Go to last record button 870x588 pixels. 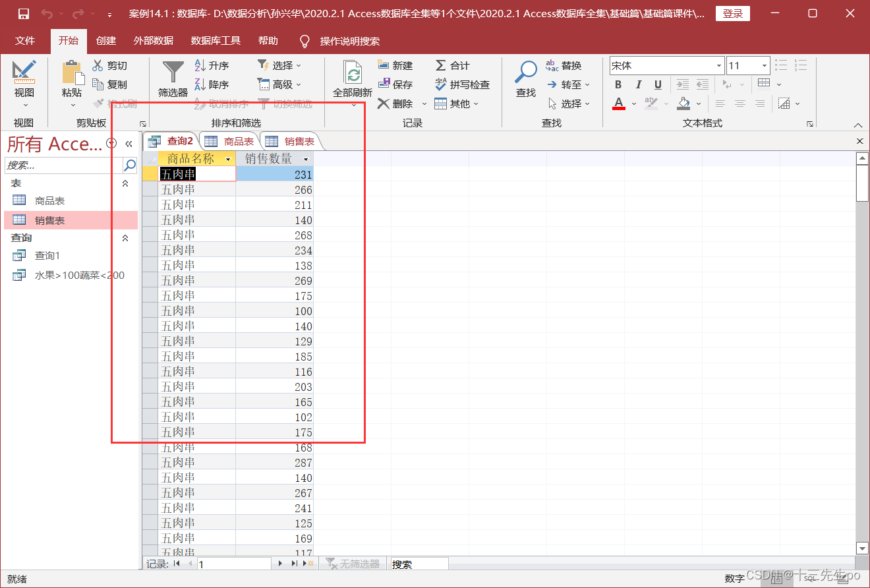click(x=295, y=564)
